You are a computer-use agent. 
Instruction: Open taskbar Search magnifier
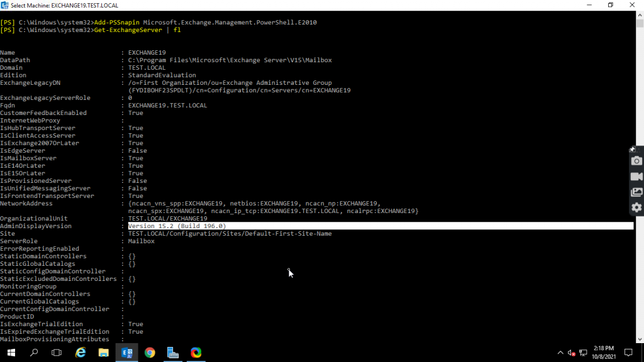[x=34, y=353]
